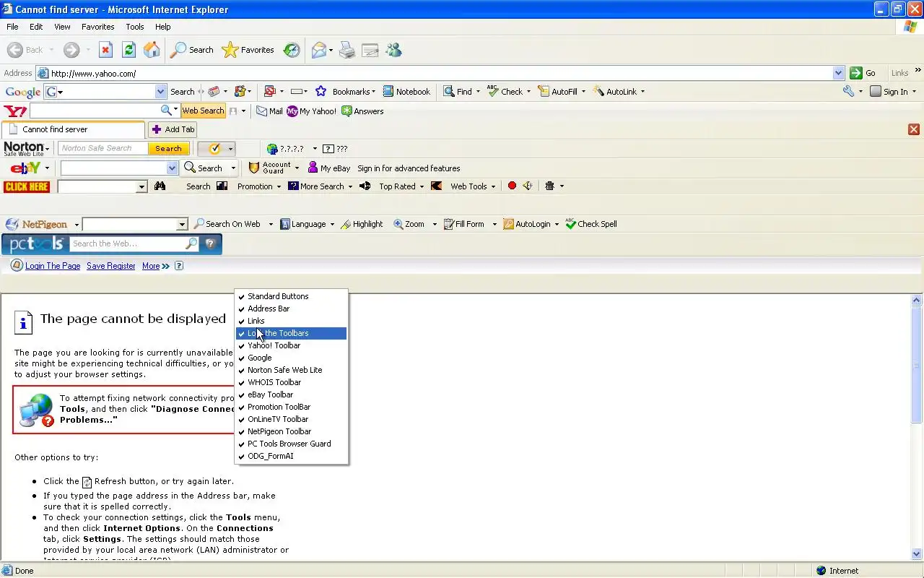Click the NetPigeon Highlight marker icon
The width and height of the screenshot is (924, 578).
coord(346,224)
